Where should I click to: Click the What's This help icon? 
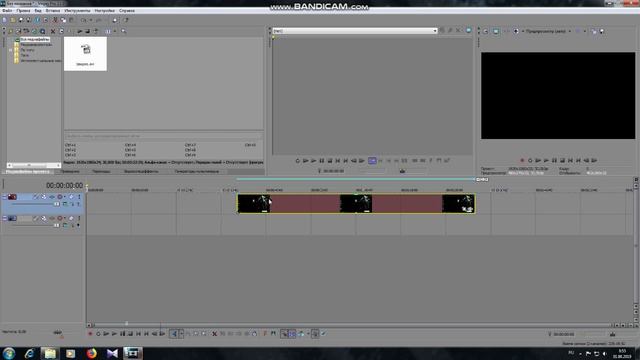tap(126, 20)
